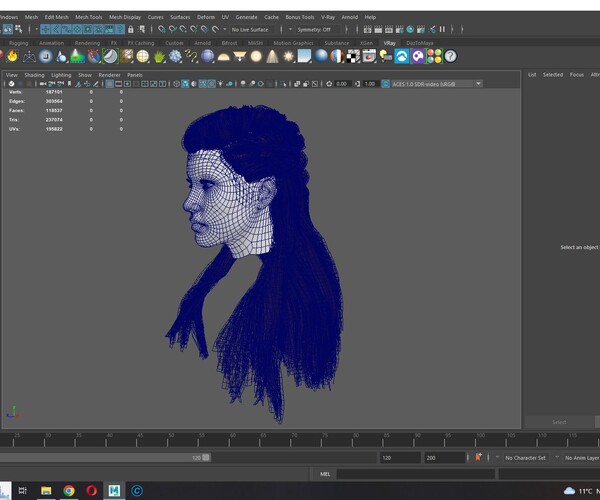The height and width of the screenshot is (500, 600).
Task: Click the V-Ray fire shelf icon
Action: coord(13,56)
